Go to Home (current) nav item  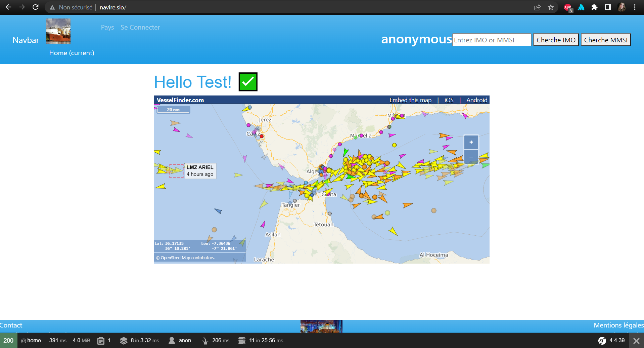click(72, 53)
